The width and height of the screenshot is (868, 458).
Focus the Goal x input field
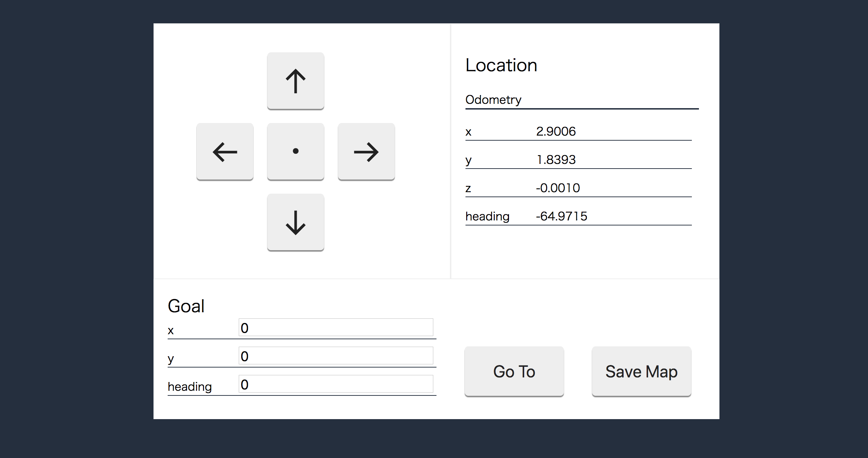[336, 328]
